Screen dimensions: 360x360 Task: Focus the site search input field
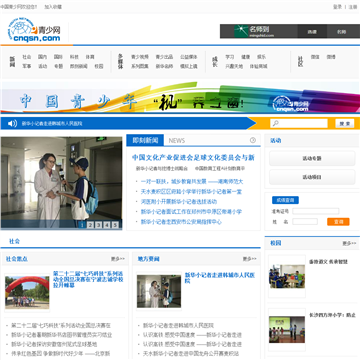[x=299, y=124]
